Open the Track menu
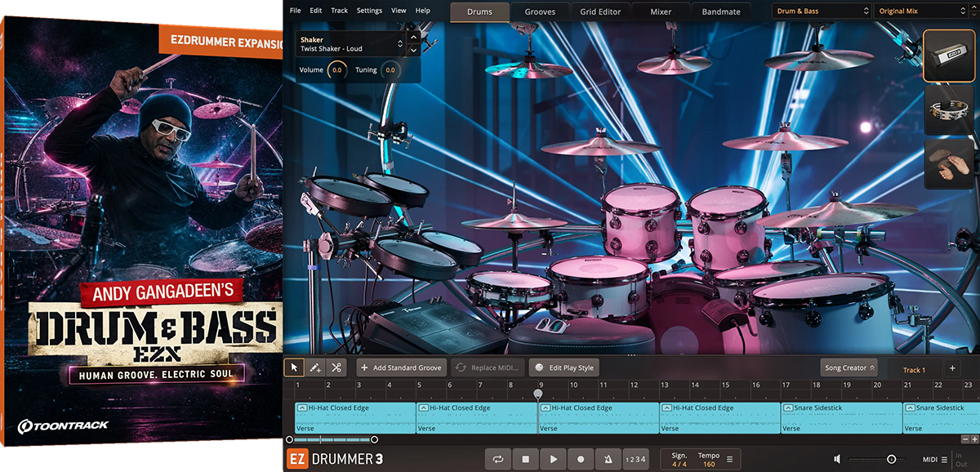This screenshot has height=472, width=980. click(340, 11)
